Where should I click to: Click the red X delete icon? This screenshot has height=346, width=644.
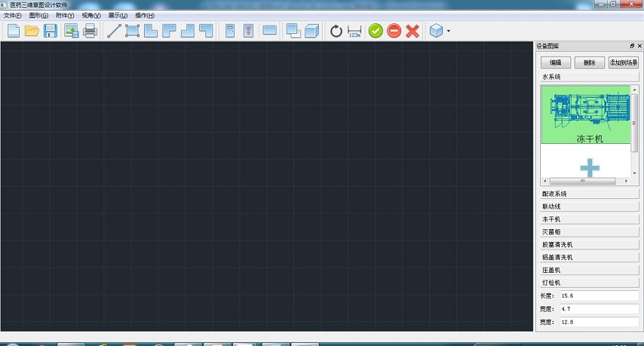[x=412, y=31]
